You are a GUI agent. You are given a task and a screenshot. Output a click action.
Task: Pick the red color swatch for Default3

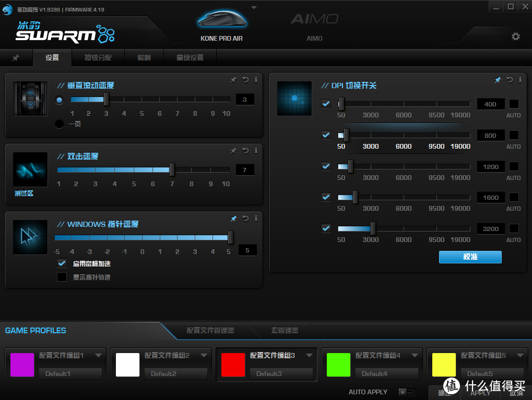point(233,365)
